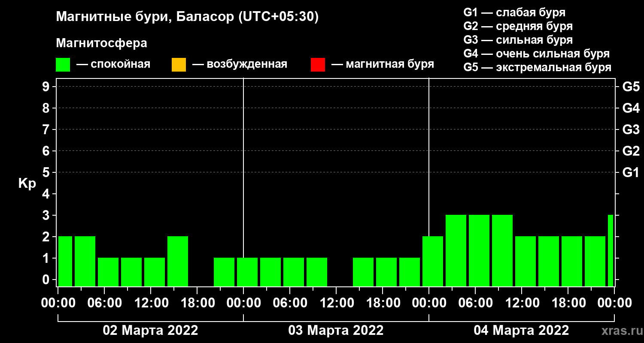Click the green 'спокойная' legend swatch
Screen dimensions: 644x343
tap(63, 65)
